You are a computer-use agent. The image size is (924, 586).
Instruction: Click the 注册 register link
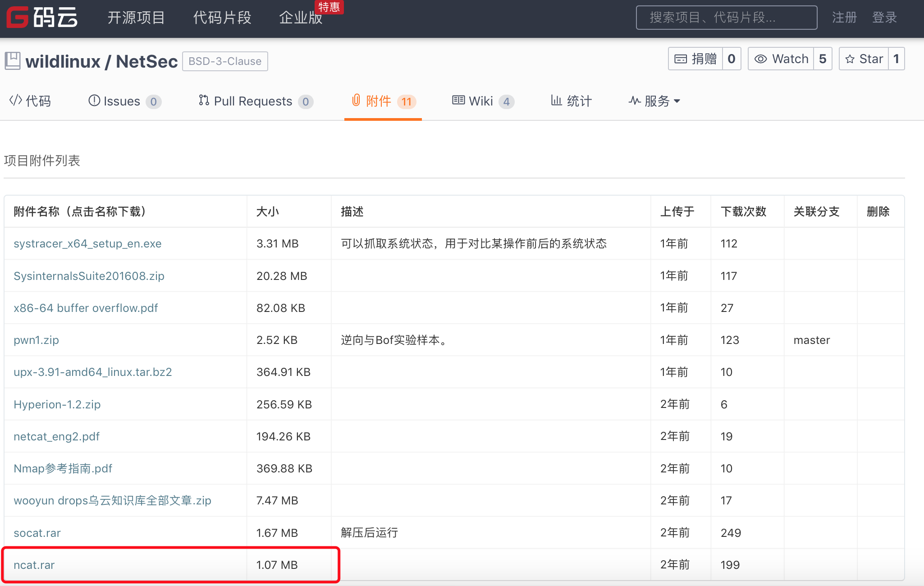coord(844,18)
